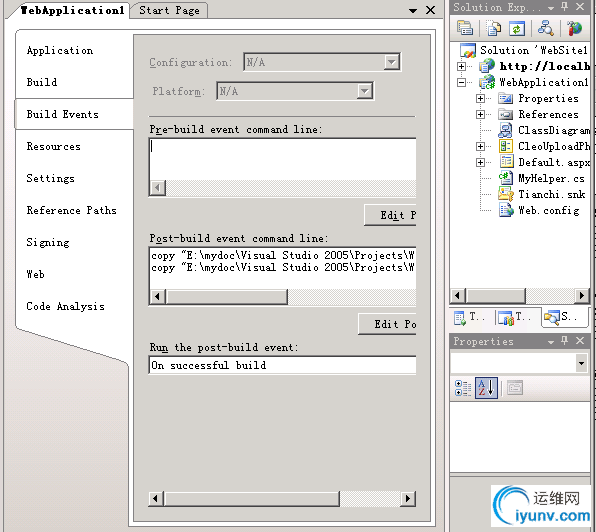Click Edit Pre-build button
The width and height of the screenshot is (596, 532).
point(390,215)
